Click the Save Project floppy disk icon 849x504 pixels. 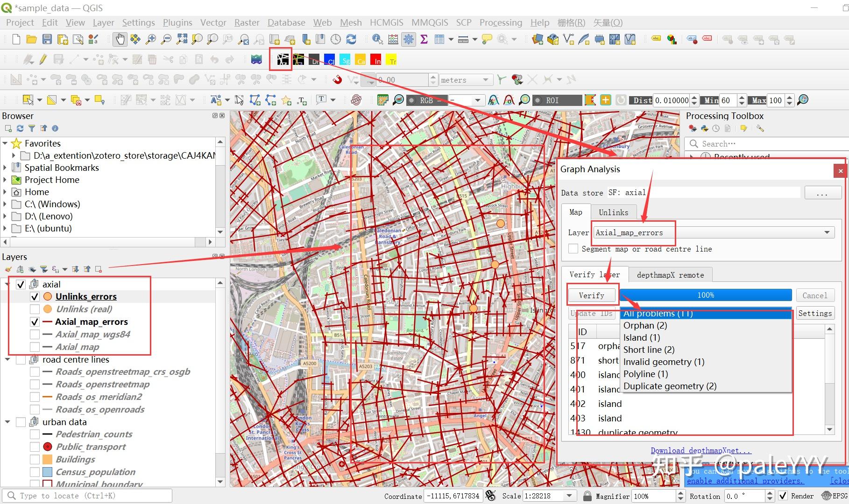coord(47,39)
